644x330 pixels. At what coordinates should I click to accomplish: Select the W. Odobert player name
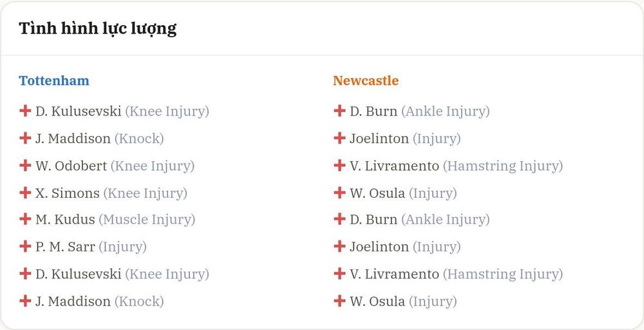[71, 166]
